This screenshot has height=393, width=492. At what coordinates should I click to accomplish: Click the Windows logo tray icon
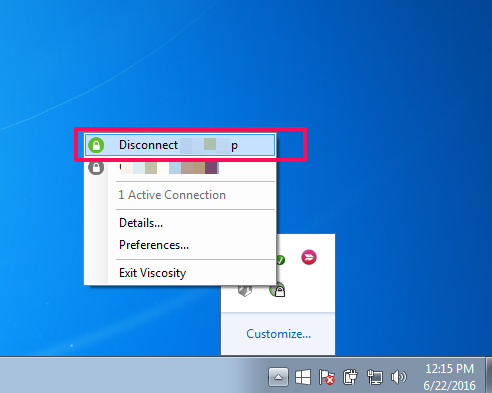(303, 378)
